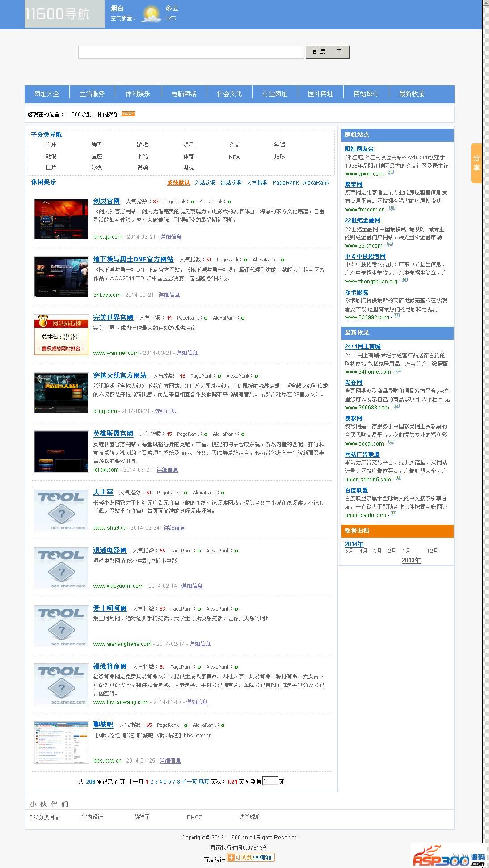Open 详细信息 for 福缘算命网
The width and height of the screenshot is (489, 868).
tap(197, 702)
